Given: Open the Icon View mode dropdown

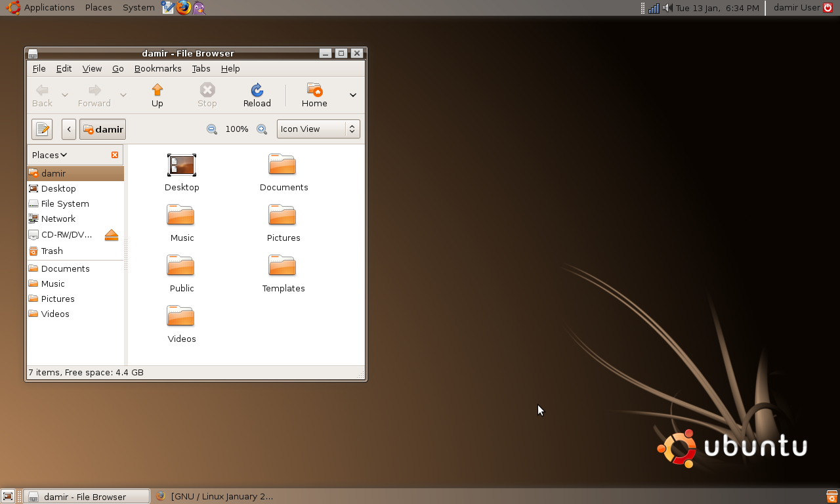Looking at the screenshot, I should [x=318, y=129].
